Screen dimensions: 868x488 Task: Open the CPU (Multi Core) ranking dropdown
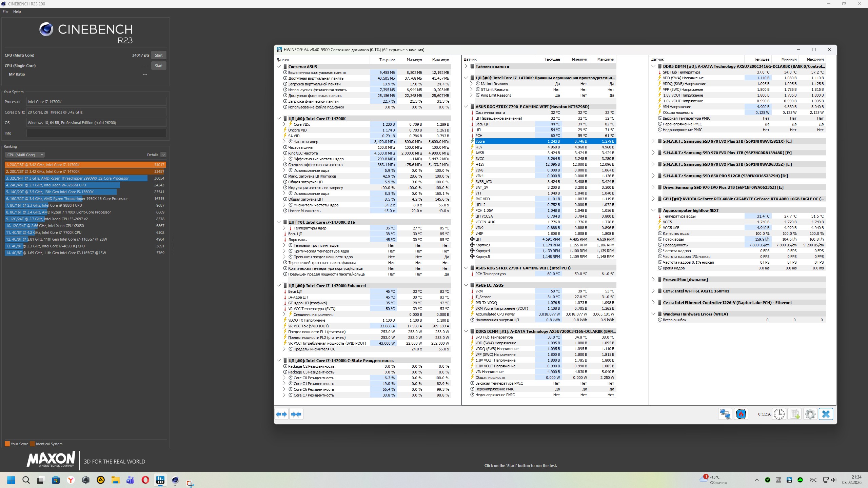pyautogui.click(x=25, y=155)
